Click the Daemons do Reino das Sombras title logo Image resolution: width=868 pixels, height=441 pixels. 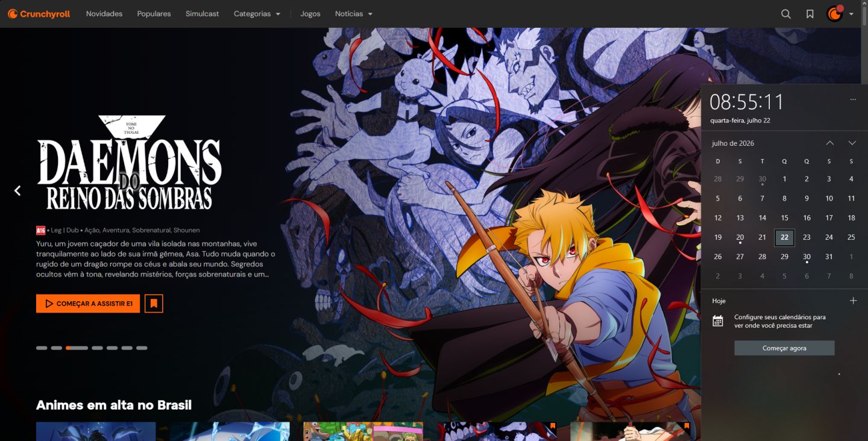[x=130, y=163]
